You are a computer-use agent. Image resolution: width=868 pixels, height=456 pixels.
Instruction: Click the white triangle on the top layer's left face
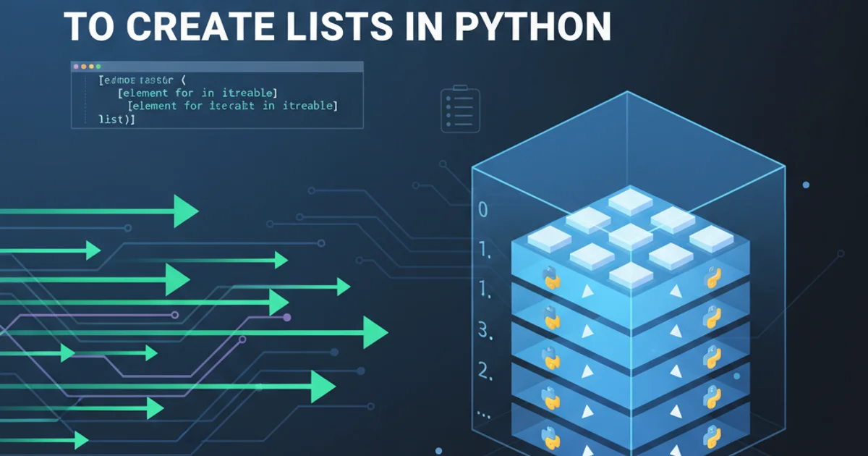coord(589,291)
